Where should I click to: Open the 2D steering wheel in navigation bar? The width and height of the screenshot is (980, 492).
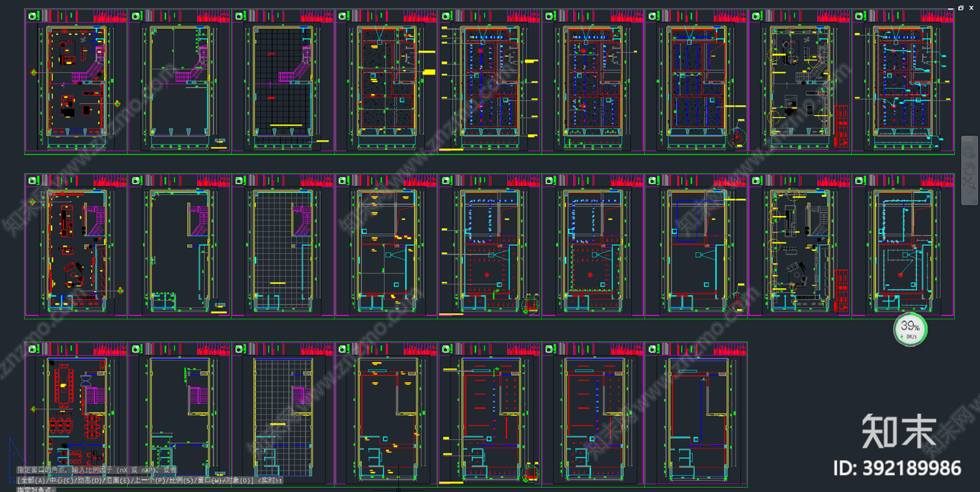969,152
